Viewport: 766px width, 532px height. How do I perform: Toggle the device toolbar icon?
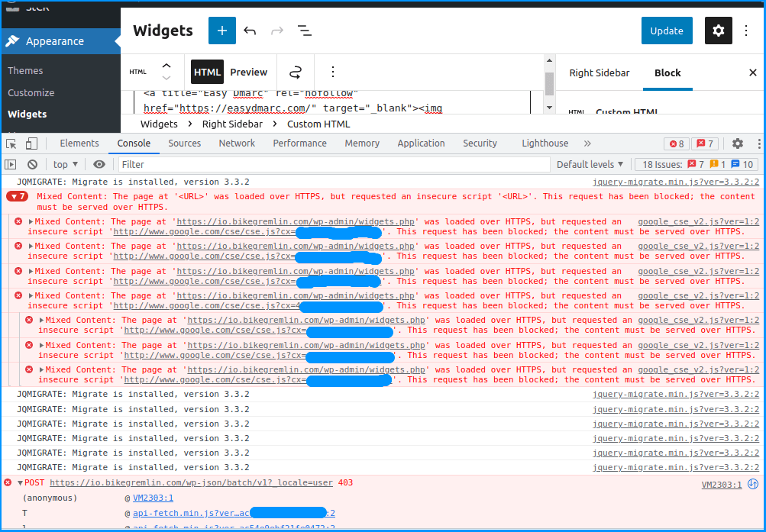31,143
